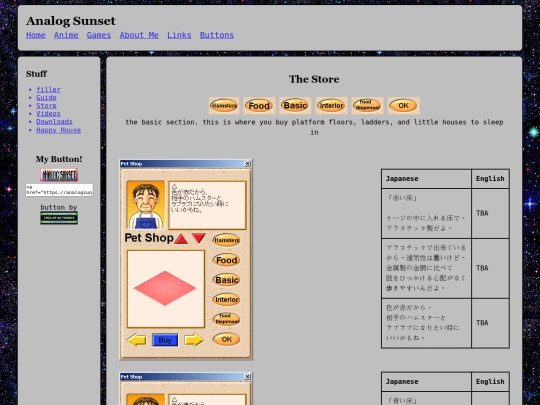The width and height of the screenshot is (540, 405).
Task: Open the filler link in Stuff list
Action: (49, 90)
